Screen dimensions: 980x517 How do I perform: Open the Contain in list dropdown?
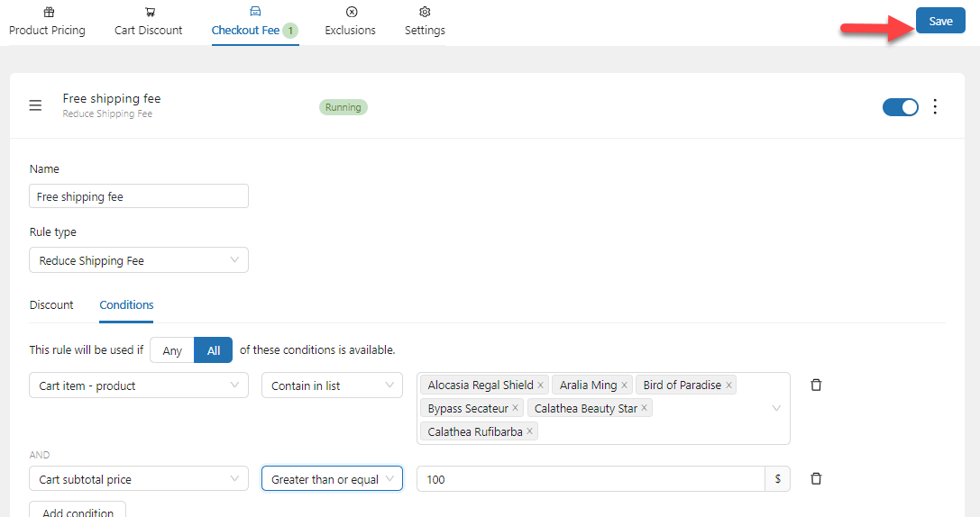[x=332, y=385]
